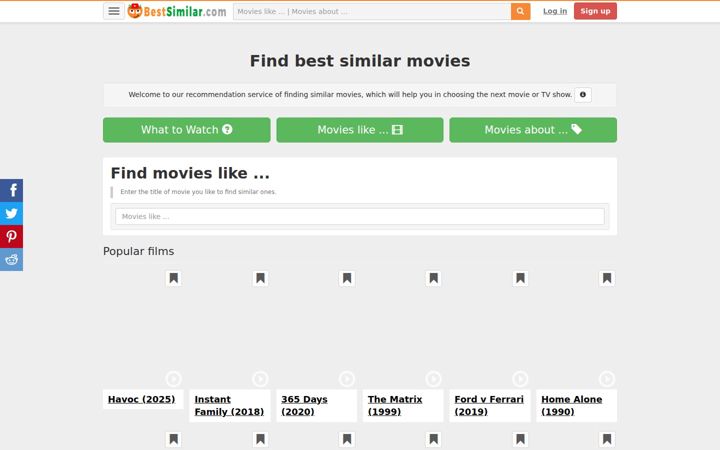Viewport: 720px width, 450px height.
Task: Click the Find best similar movies heading
Action: [360, 61]
